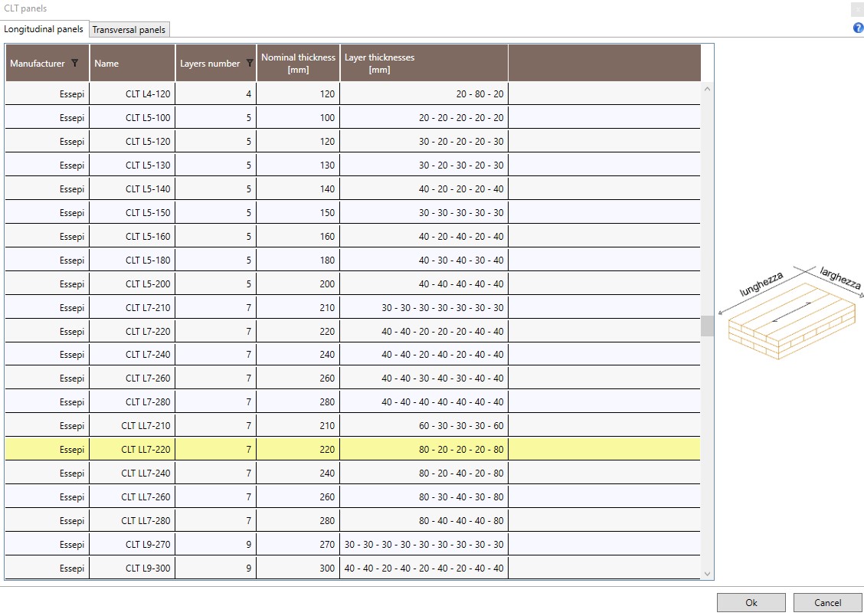Pick the CLT L7-260 row
The height and width of the screenshot is (616, 864).
[353, 378]
